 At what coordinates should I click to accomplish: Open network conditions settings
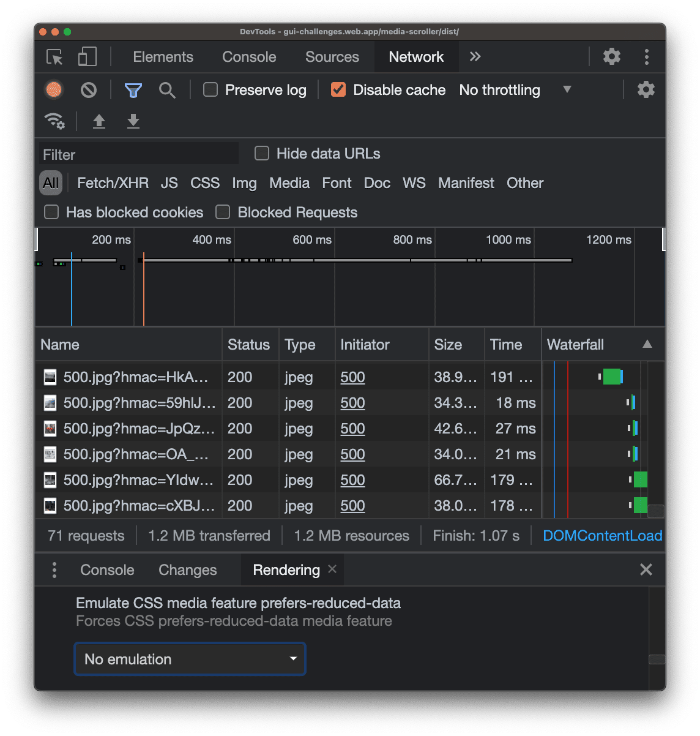point(55,121)
